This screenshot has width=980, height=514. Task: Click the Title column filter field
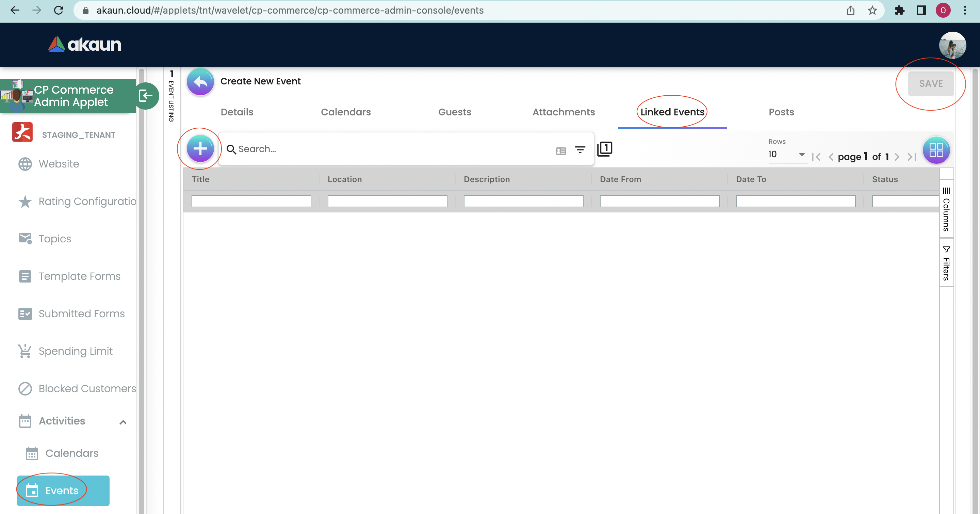[251, 201]
